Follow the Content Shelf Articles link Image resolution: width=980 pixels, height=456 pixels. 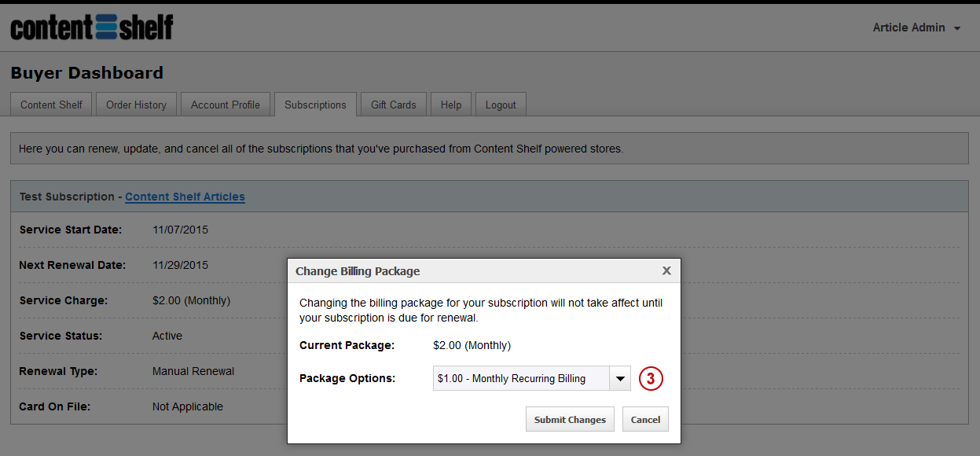(185, 197)
